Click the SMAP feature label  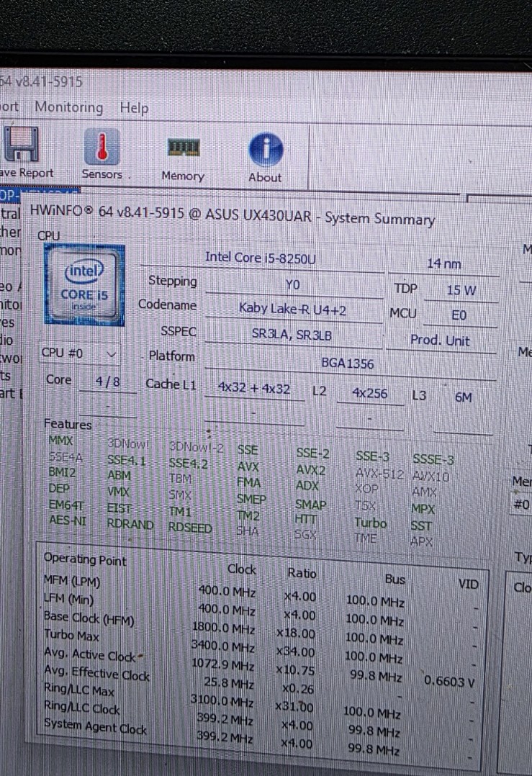tap(311, 505)
